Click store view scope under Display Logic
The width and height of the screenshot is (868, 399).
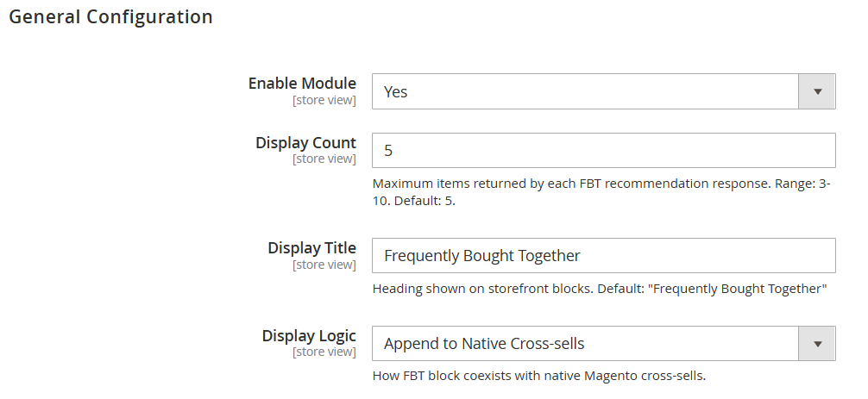tap(324, 352)
